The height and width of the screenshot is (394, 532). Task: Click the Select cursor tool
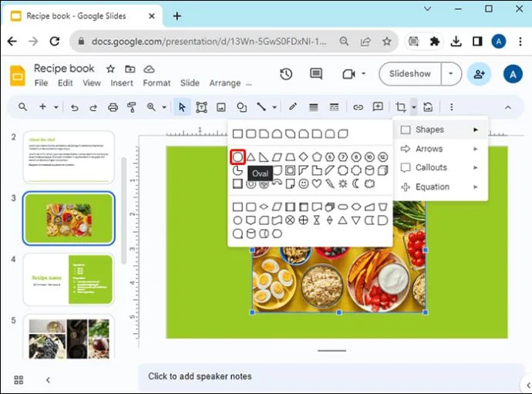pos(182,107)
